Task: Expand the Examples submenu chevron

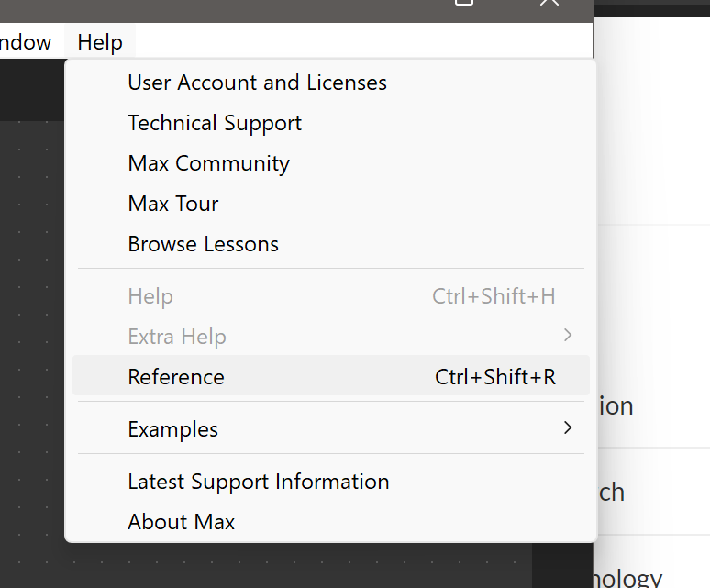Action: point(568,428)
